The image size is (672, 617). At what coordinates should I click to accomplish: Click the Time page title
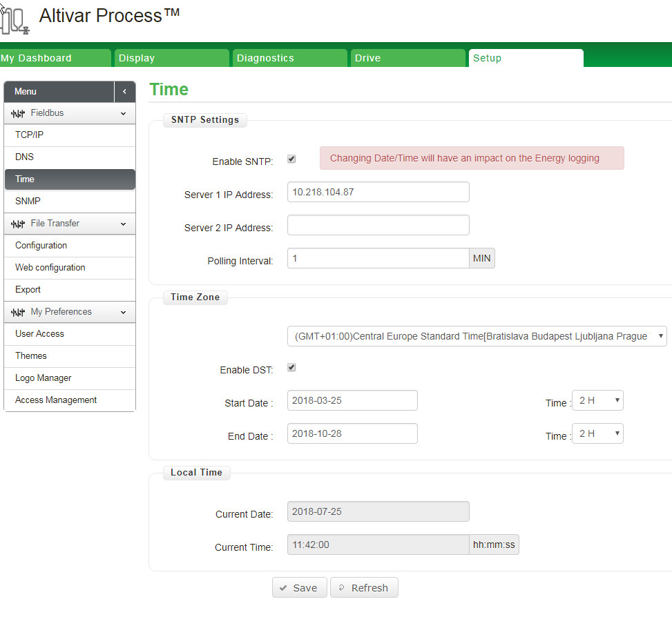pos(169,90)
